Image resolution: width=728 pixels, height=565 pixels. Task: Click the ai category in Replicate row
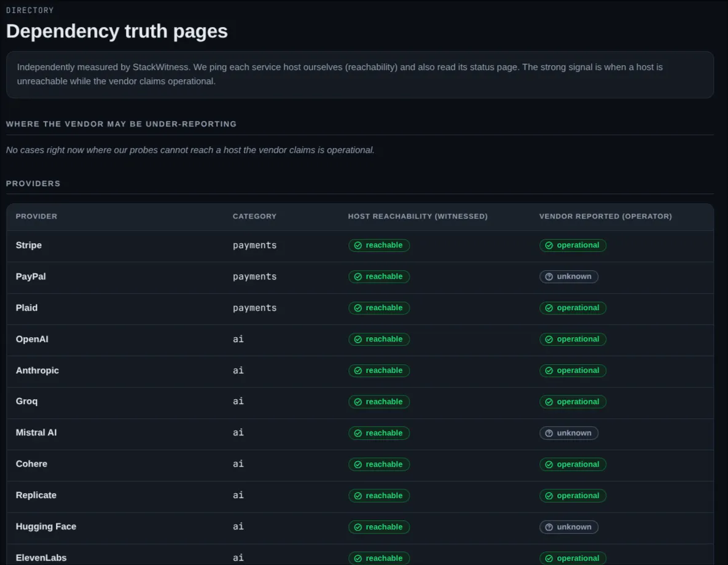point(238,496)
